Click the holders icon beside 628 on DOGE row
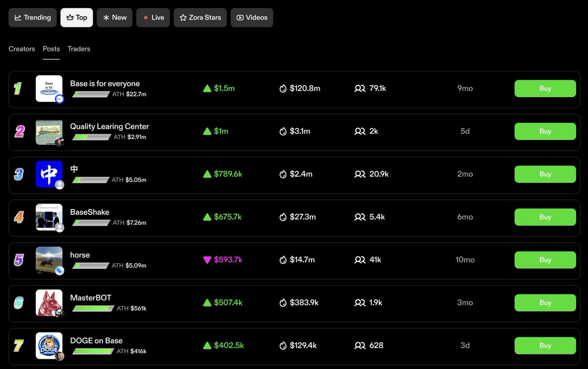 click(x=361, y=346)
